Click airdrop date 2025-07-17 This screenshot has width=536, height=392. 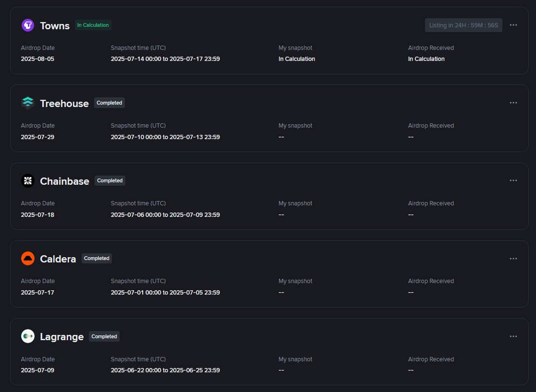(x=37, y=293)
